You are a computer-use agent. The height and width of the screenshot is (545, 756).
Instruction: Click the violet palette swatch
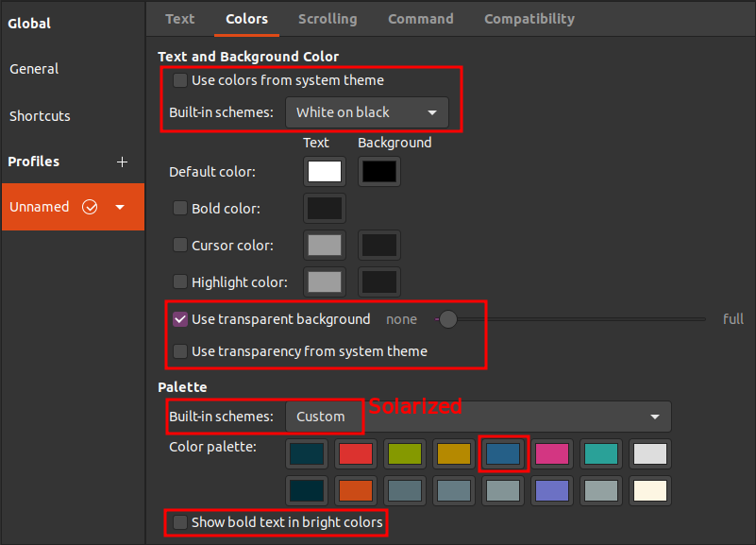click(x=552, y=490)
